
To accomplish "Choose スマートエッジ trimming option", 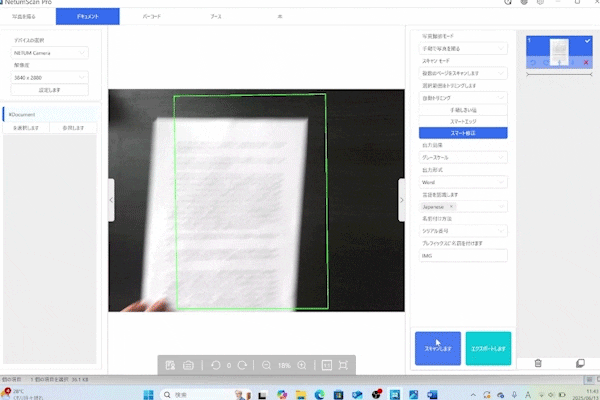I will click(x=463, y=122).
